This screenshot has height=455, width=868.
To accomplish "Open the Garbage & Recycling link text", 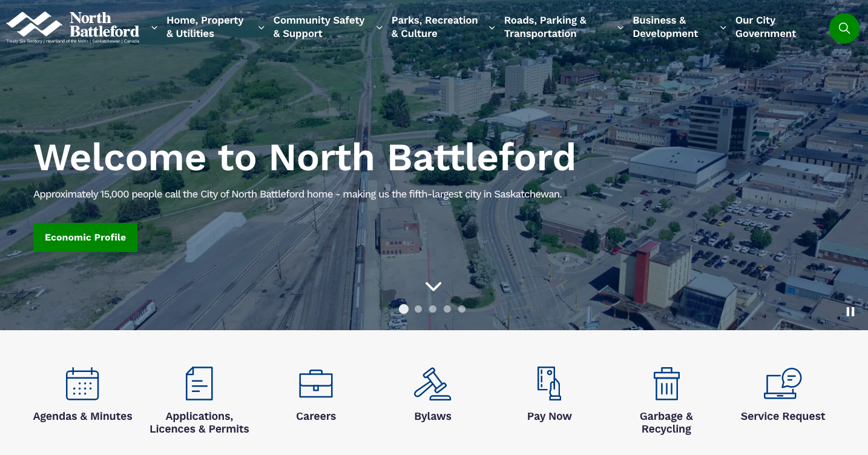I will pyautogui.click(x=666, y=423).
